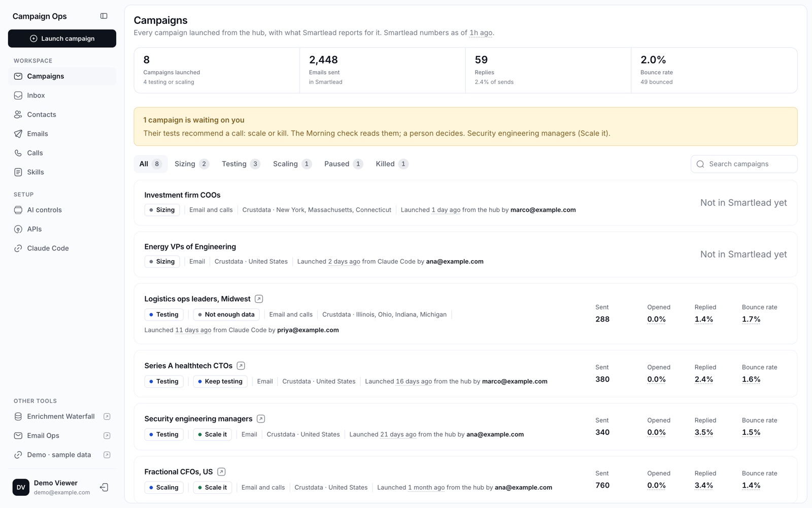Screen dimensions: 812x508
Task: Click the Keep testing badge
Action: click(220, 382)
